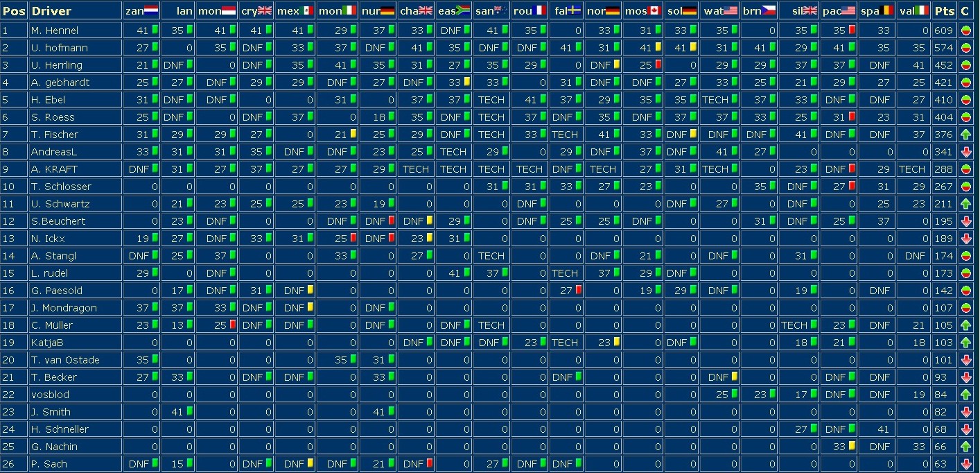Click the Pos column header
980x473 pixels.
tap(13, 11)
